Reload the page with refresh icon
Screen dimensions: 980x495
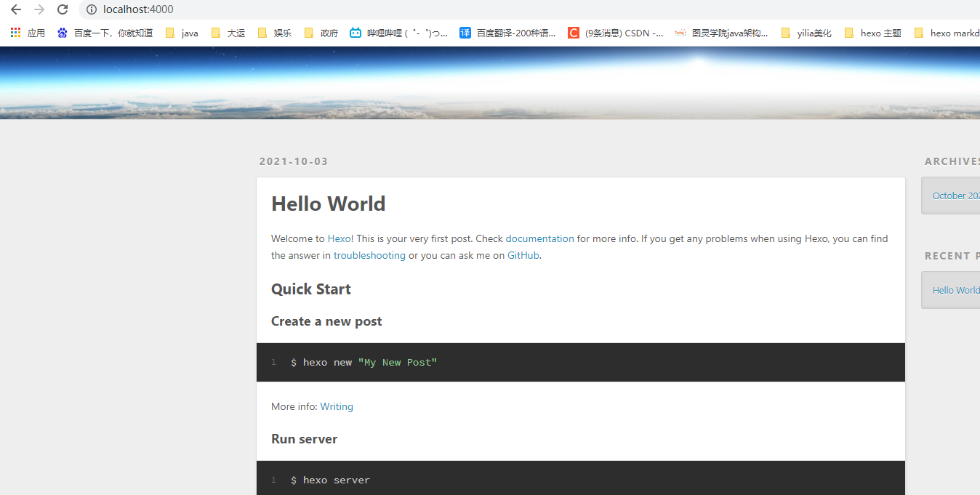(x=63, y=9)
